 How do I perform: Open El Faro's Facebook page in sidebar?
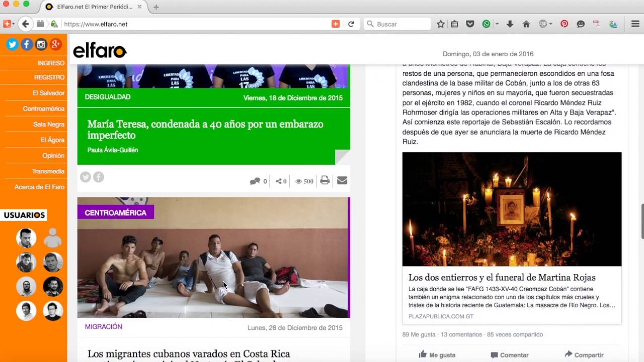click(27, 44)
